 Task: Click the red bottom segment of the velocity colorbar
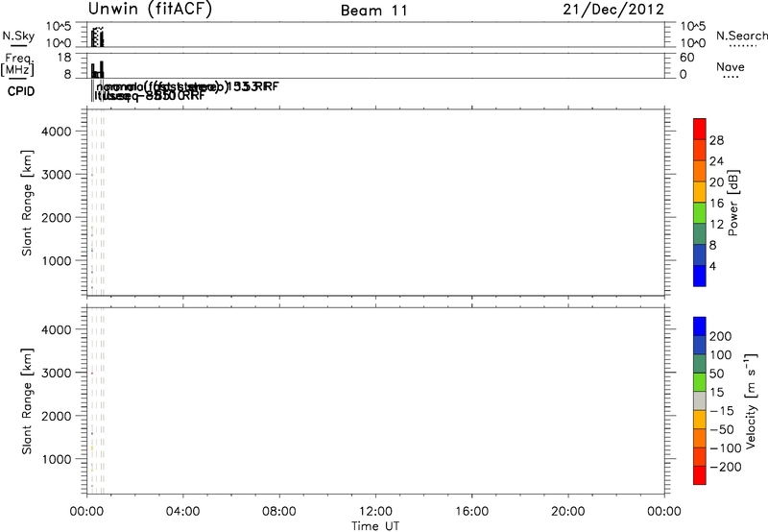coord(700,475)
